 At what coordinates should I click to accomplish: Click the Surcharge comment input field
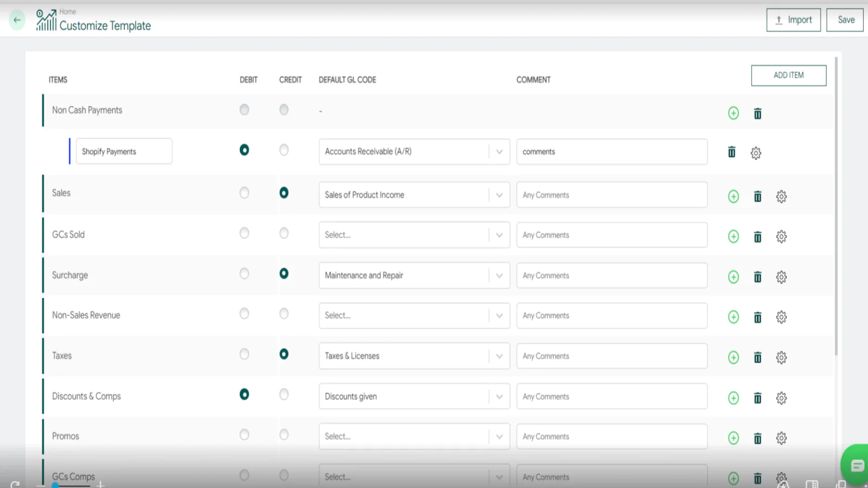coord(611,275)
